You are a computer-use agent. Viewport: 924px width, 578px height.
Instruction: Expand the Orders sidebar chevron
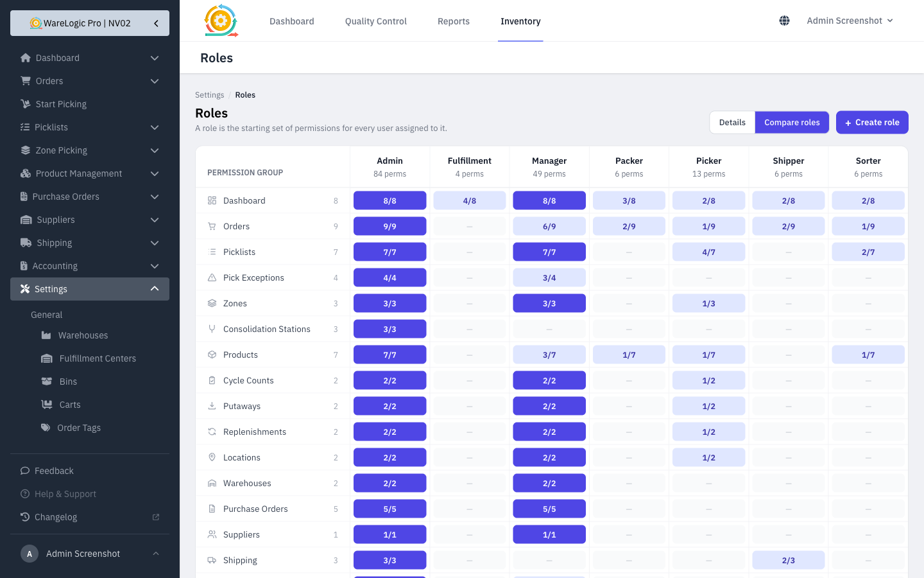pyautogui.click(x=155, y=81)
